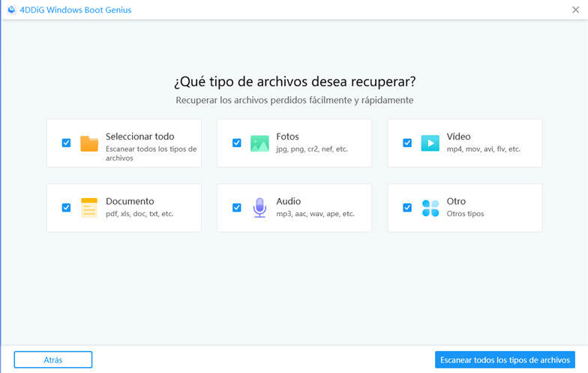Click 'mp4, mov, avi, flv, etc.' text

click(483, 149)
